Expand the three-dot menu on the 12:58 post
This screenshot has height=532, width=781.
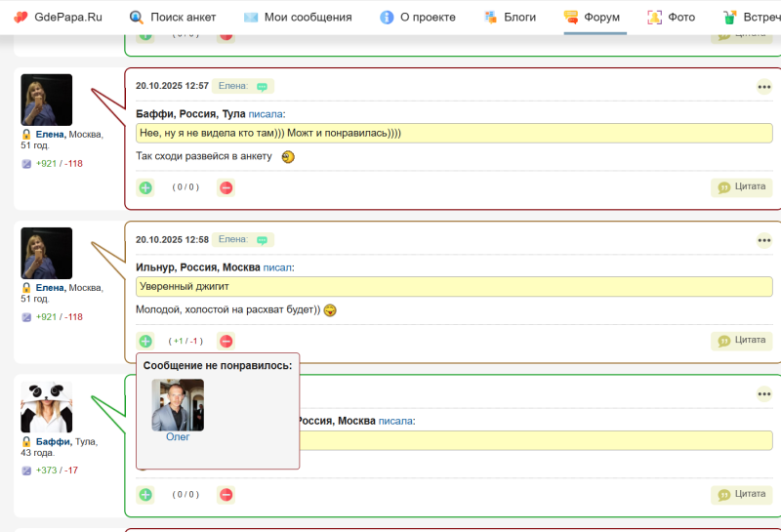point(764,240)
